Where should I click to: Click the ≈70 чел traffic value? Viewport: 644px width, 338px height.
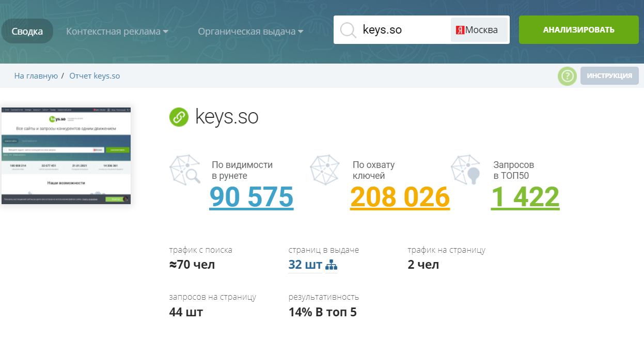pos(192,265)
